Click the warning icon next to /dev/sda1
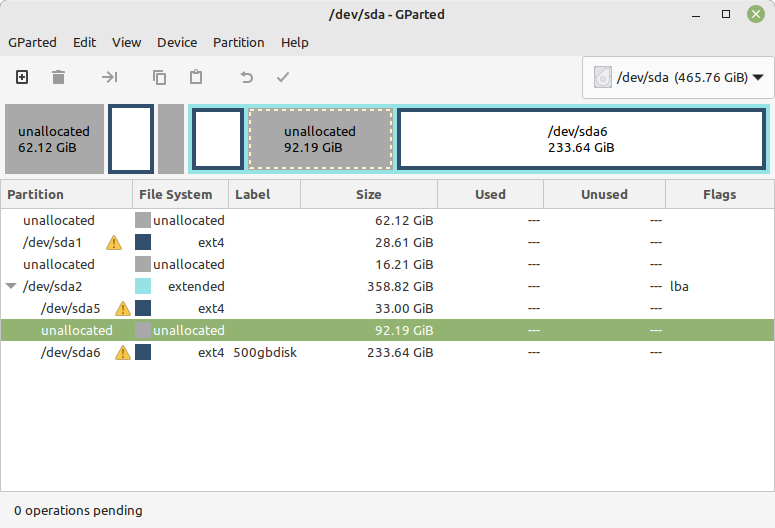775x528 pixels. [x=114, y=243]
